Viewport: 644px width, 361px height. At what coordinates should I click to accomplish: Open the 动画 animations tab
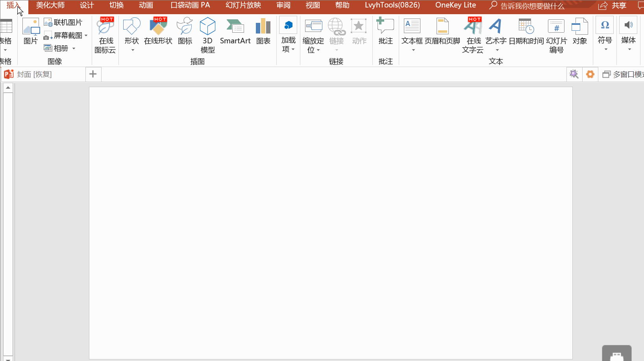(146, 6)
